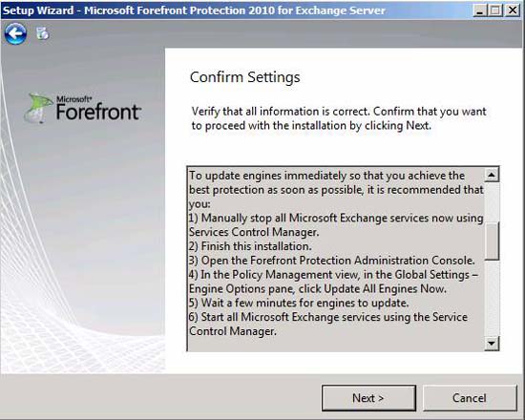Click the scroll up arrow of settings box
The image size is (525, 420).
pyautogui.click(x=492, y=175)
